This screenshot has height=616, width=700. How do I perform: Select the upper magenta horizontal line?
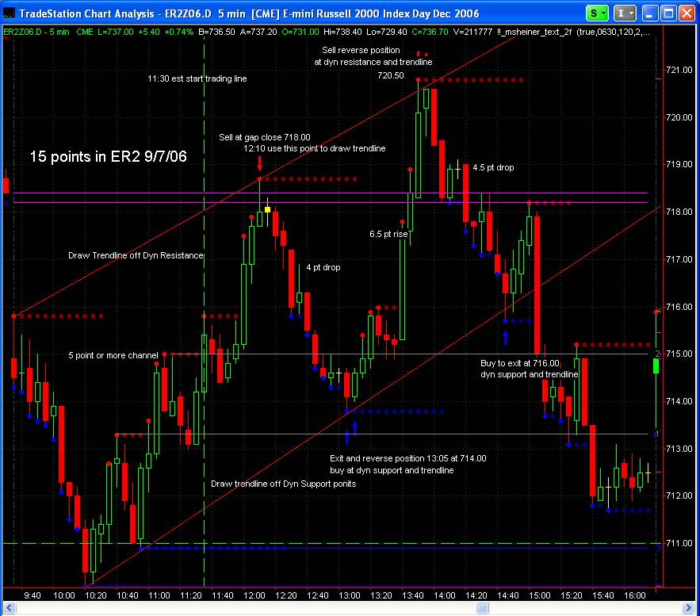click(x=331, y=193)
